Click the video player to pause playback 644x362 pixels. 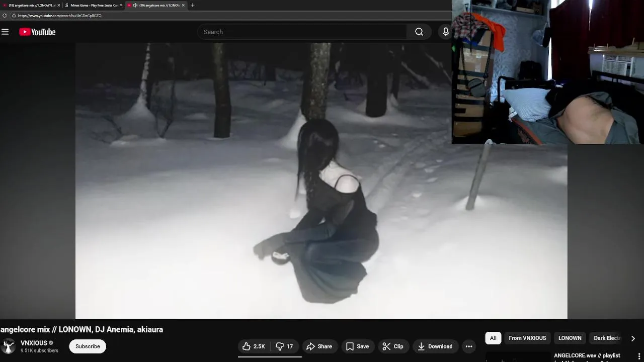[x=321, y=181]
